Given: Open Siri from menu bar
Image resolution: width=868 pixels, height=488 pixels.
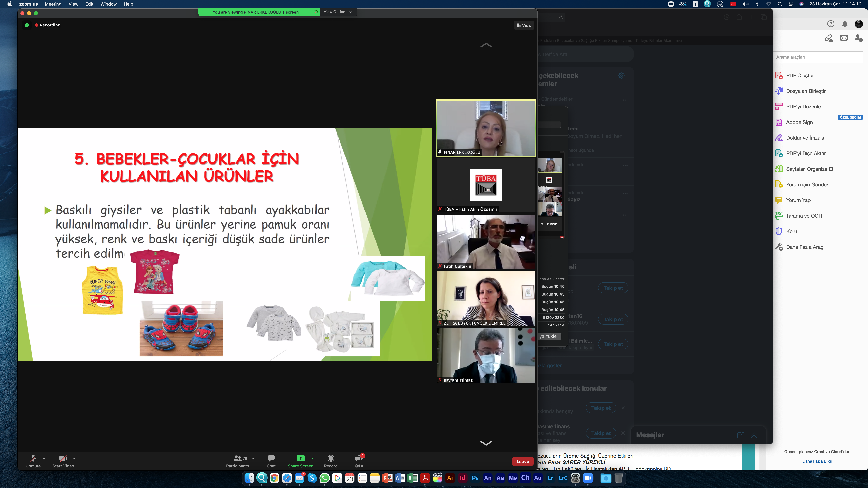Looking at the screenshot, I should (801, 4).
